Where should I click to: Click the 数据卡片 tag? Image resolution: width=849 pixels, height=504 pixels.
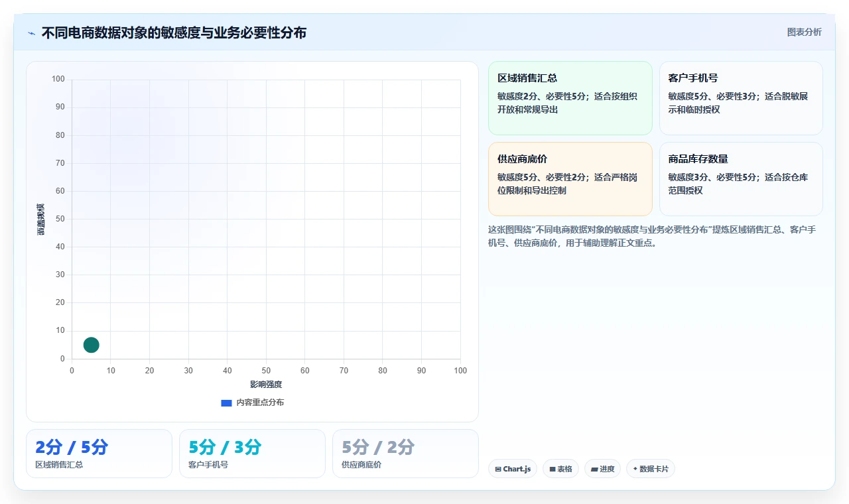(651, 469)
